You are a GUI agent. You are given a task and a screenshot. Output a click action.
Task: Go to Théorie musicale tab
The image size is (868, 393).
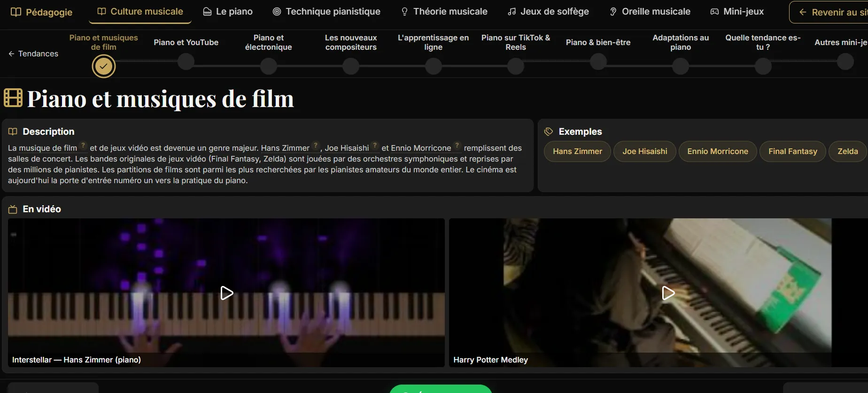coord(444,11)
